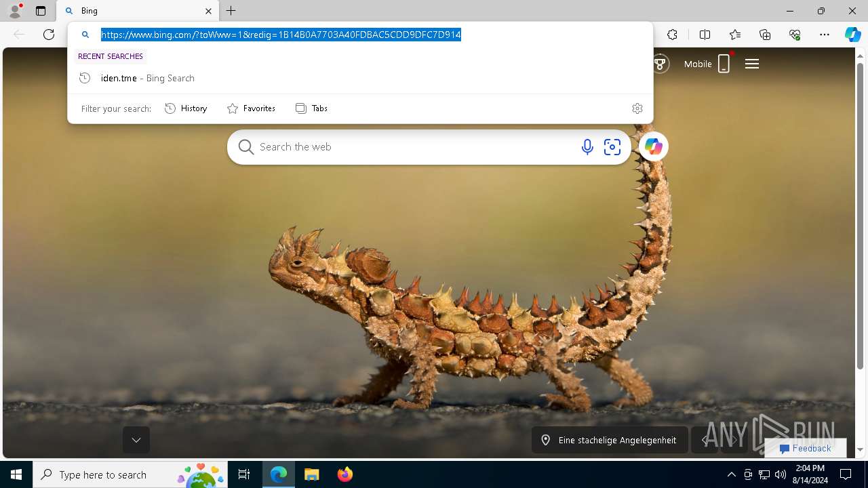The height and width of the screenshot is (488, 868).
Task: Open Microsoft Rewards trophy icon
Action: tap(660, 64)
